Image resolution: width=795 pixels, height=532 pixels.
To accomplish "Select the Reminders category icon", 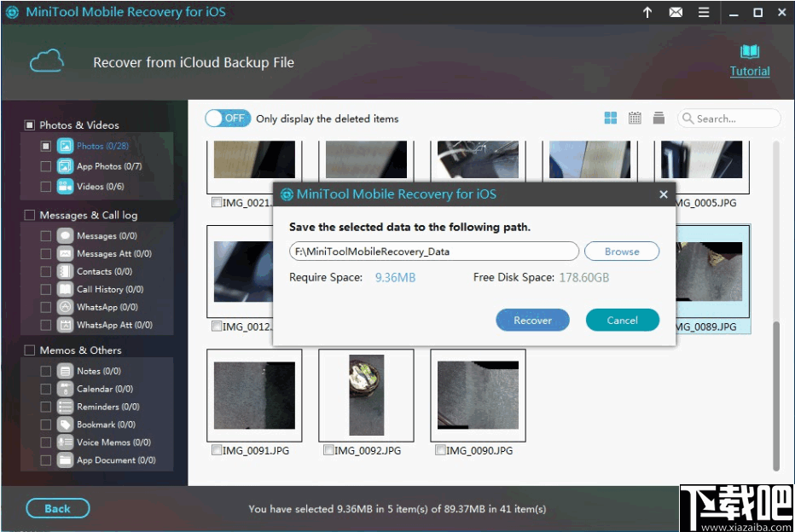I will coord(65,407).
